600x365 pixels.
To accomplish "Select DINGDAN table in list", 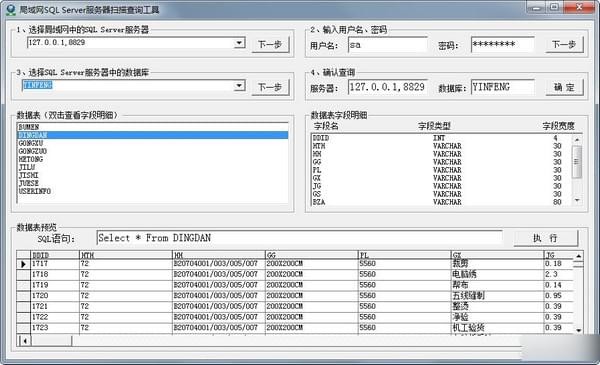I will coord(153,135).
